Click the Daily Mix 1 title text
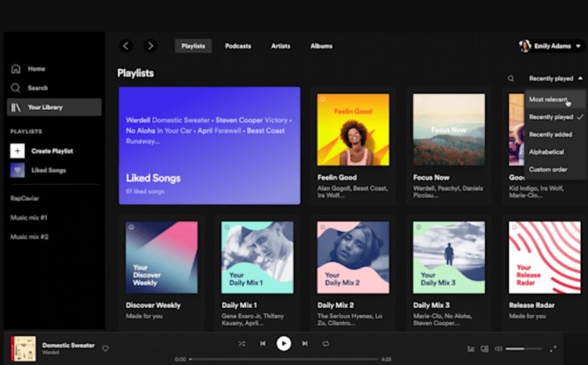 click(239, 305)
